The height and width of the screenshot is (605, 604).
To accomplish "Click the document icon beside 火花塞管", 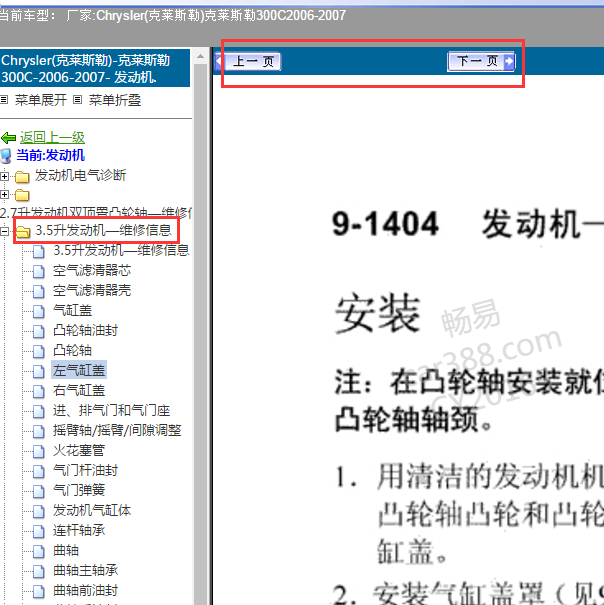I will pyautogui.click(x=39, y=452).
